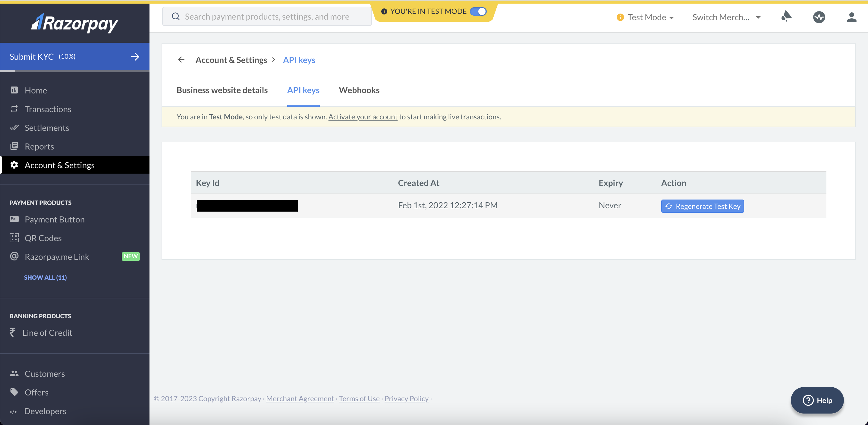Click the Developers code icon in sidebar
This screenshot has height=425, width=868.
click(14, 411)
